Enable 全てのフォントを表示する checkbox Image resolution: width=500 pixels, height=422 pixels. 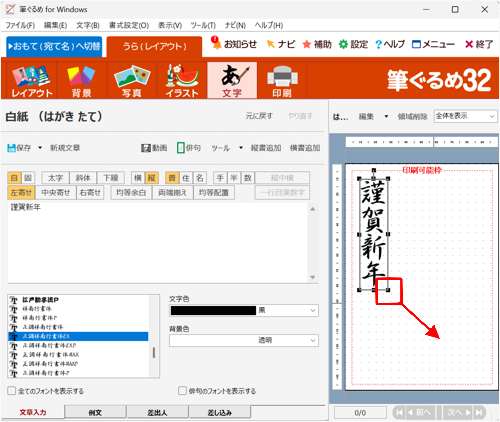(12, 391)
